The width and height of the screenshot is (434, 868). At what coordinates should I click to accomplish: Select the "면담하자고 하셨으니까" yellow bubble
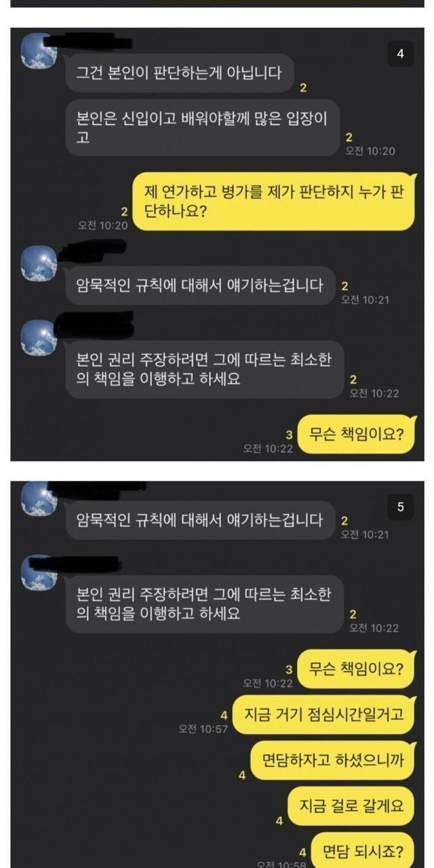click(332, 759)
